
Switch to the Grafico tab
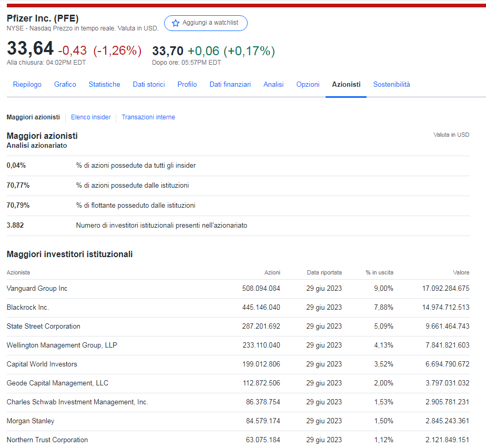(65, 84)
